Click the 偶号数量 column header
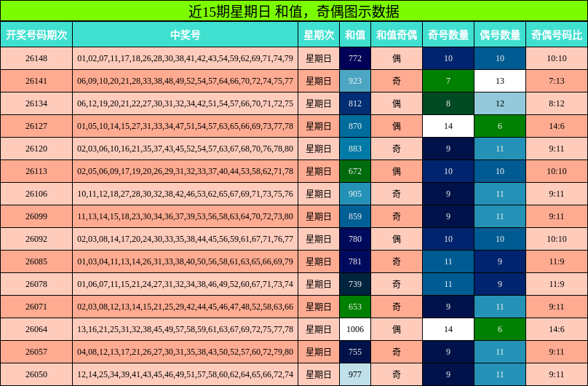Screen dimensions: 588x386 [x=500, y=34]
